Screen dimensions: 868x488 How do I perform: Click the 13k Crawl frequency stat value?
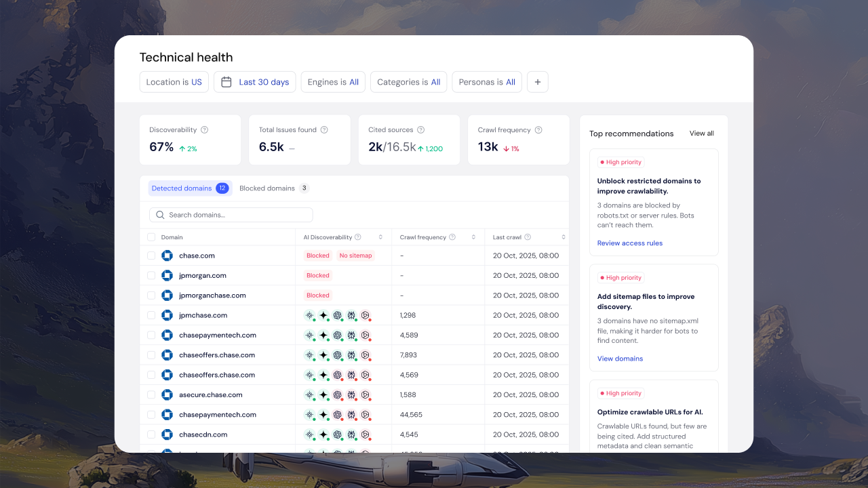tap(488, 147)
